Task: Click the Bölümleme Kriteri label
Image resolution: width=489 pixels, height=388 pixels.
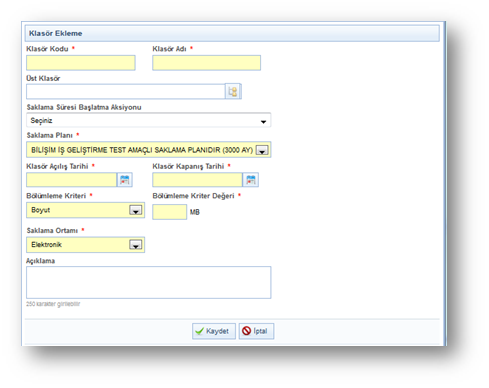Action: click(x=56, y=196)
